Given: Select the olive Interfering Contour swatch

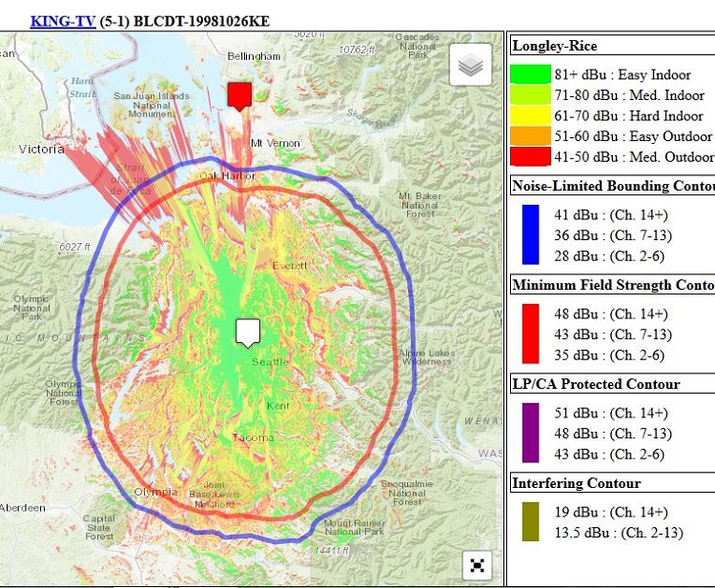Looking at the screenshot, I should [x=530, y=522].
